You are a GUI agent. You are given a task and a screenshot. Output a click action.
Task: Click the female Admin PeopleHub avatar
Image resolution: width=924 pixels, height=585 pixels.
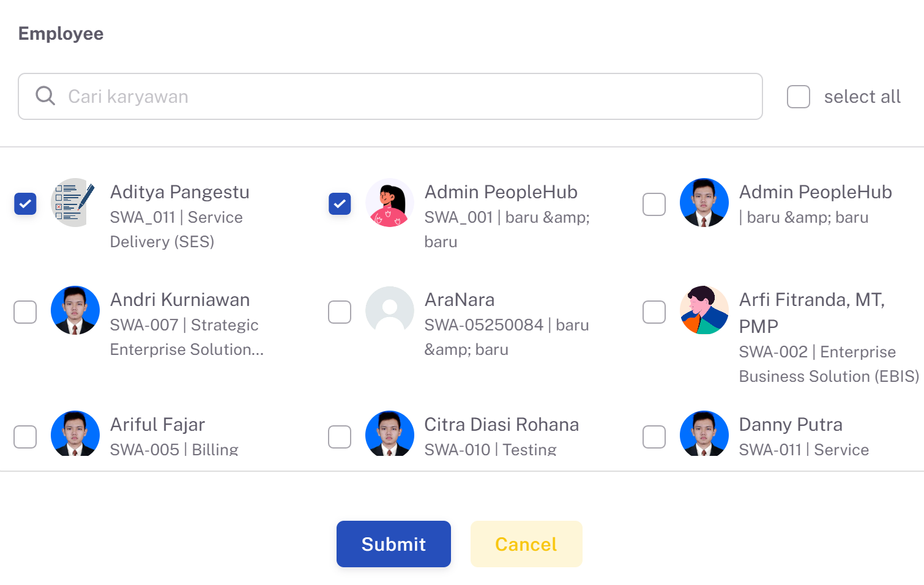(389, 203)
